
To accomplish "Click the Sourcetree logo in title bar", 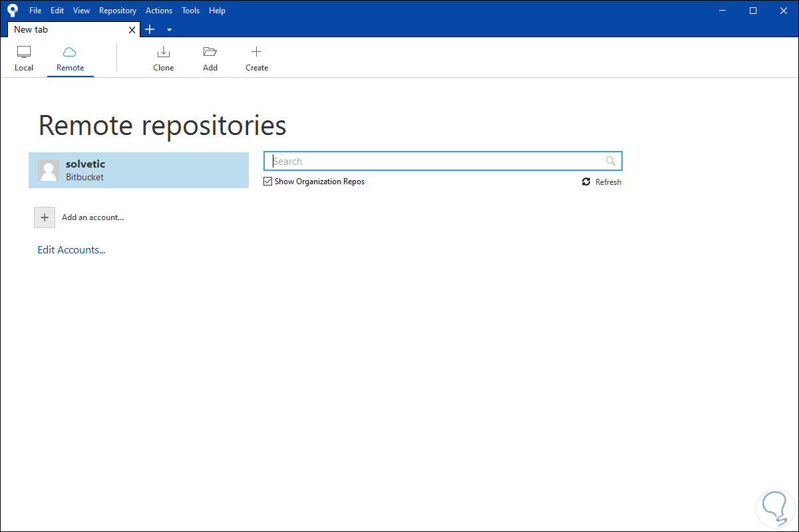I will [13, 11].
